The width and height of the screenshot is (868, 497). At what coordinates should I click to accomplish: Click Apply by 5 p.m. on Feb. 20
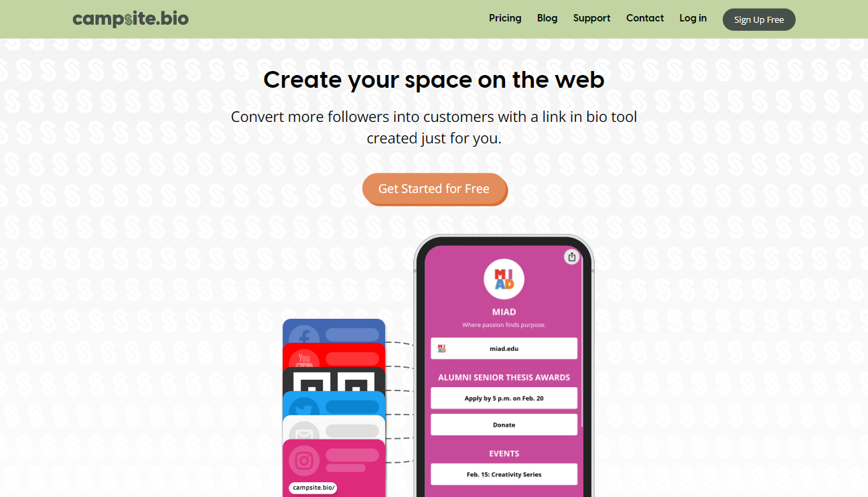tap(504, 398)
